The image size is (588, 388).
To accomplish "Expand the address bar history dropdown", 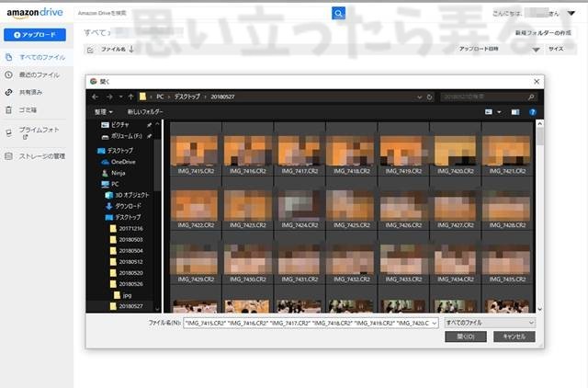I will pos(419,97).
